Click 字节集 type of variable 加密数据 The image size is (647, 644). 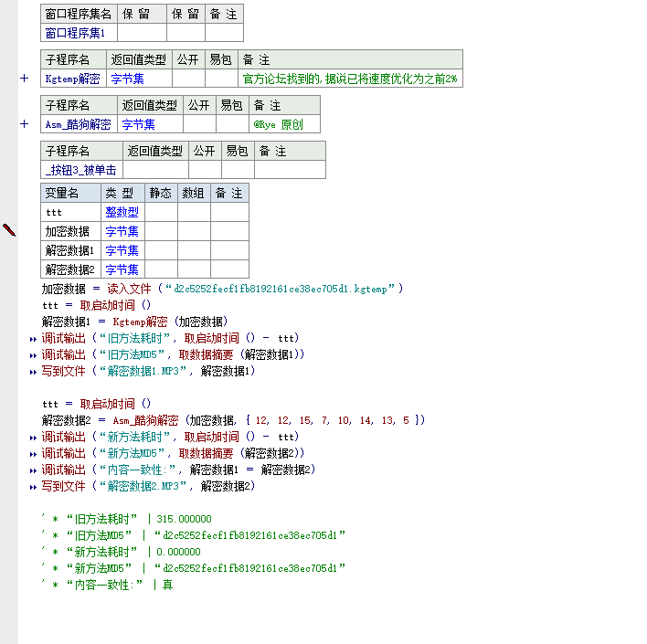pyautogui.click(x=123, y=231)
